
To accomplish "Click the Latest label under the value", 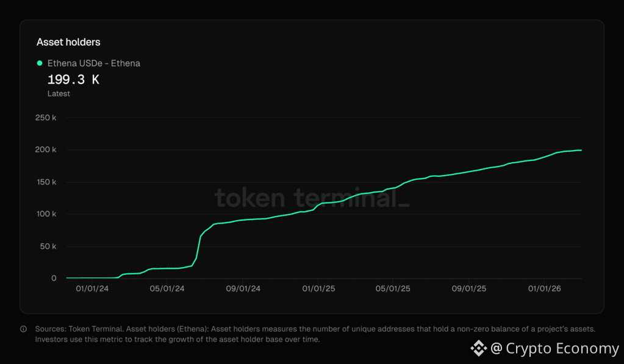I will pyautogui.click(x=59, y=93).
